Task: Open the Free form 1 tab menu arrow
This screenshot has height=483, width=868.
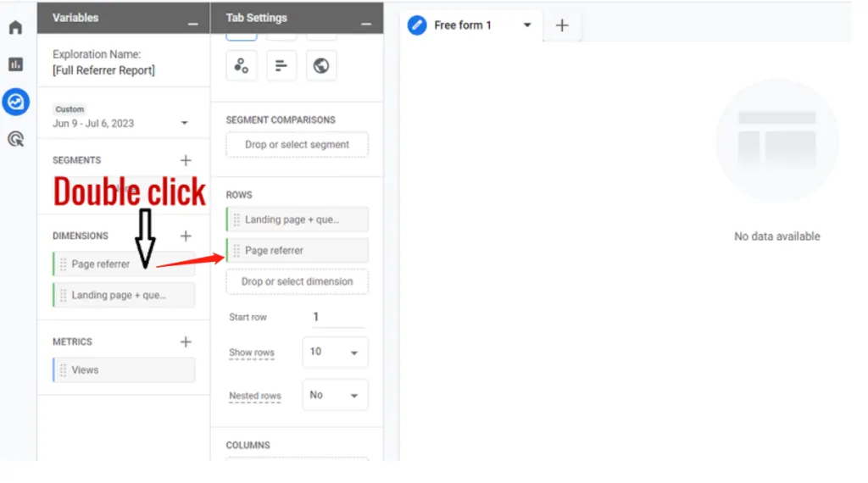Action: coord(527,25)
